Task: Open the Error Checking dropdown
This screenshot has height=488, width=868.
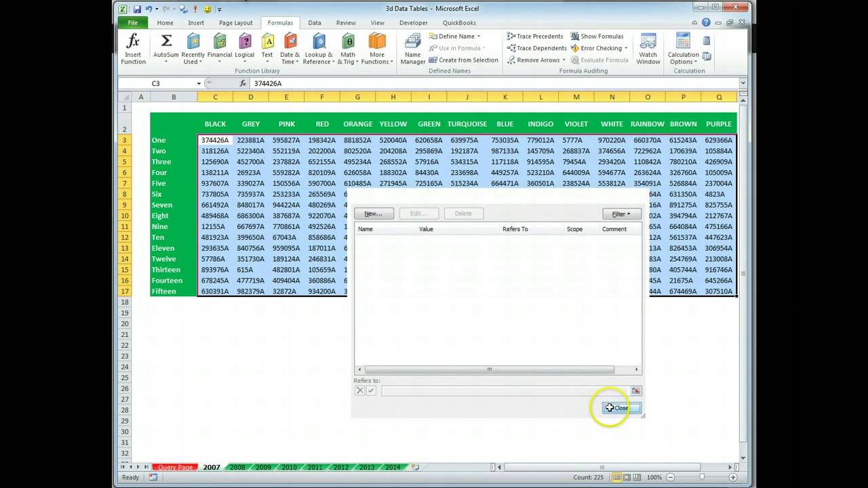Action: coord(626,48)
